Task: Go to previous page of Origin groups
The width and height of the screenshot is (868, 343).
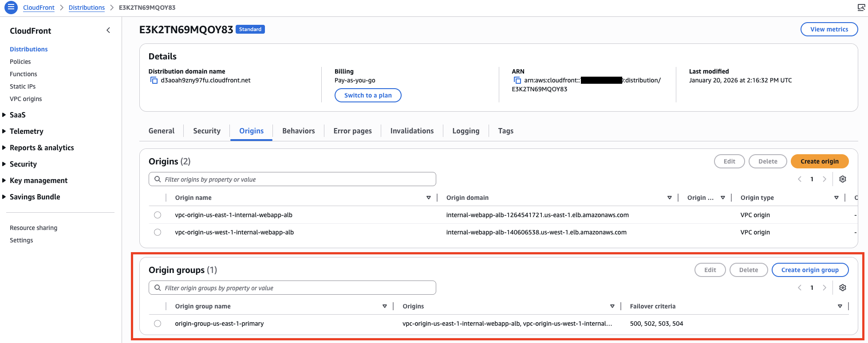Action: click(800, 288)
